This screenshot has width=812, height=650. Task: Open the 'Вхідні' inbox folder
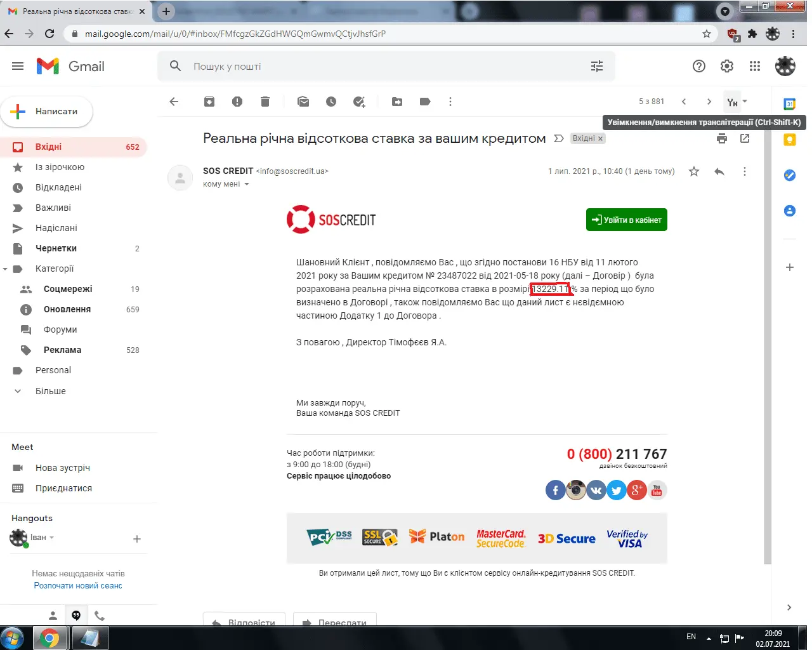(x=48, y=147)
